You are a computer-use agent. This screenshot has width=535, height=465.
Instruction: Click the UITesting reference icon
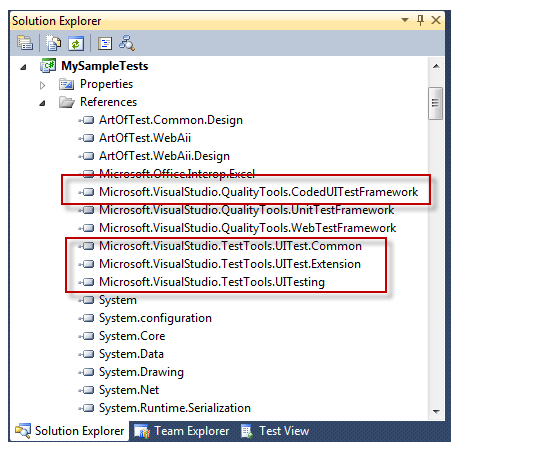coord(86,282)
